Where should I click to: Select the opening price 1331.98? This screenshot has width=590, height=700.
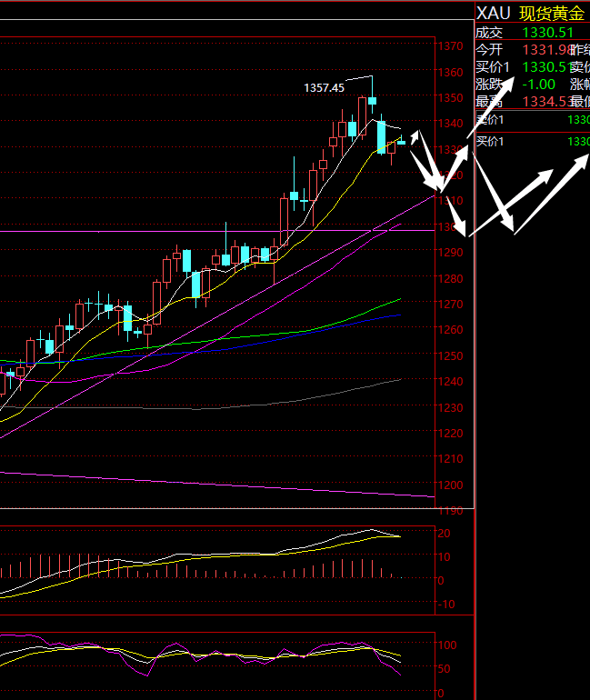(x=547, y=50)
